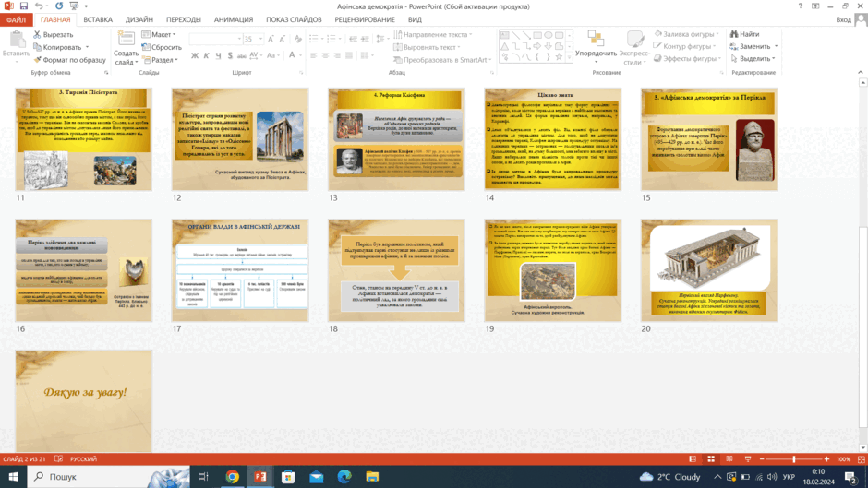Switch to the ДИЗАЙН tab
The height and width of the screenshot is (488, 868).
click(139, 20)
